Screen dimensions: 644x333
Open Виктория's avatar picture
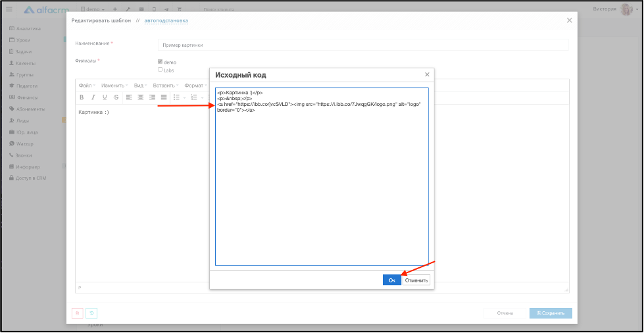pos(627,9)
